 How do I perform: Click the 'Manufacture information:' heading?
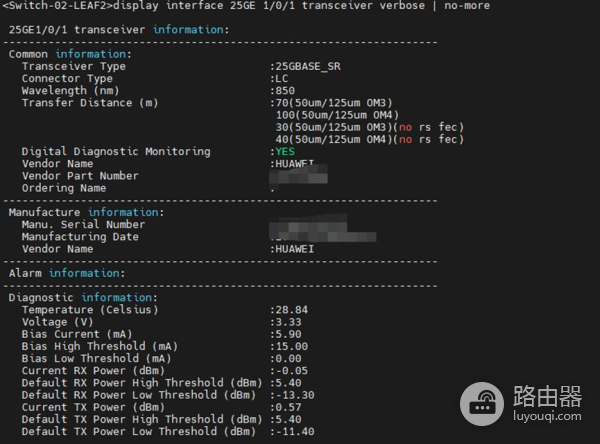(86, 212)
